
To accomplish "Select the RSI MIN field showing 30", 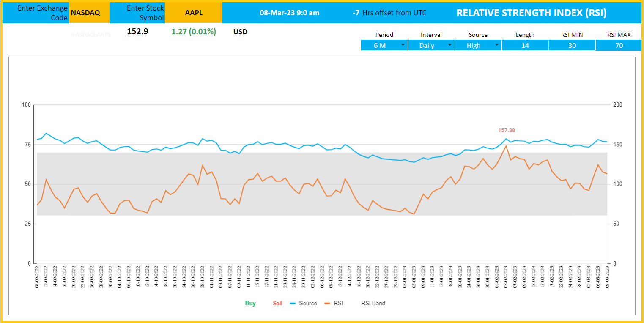I will (572, 45).
